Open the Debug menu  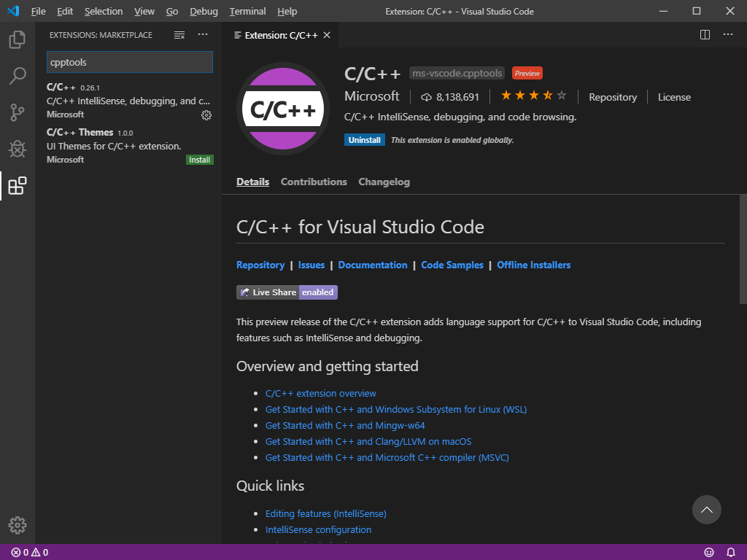(x=204, y=11)
